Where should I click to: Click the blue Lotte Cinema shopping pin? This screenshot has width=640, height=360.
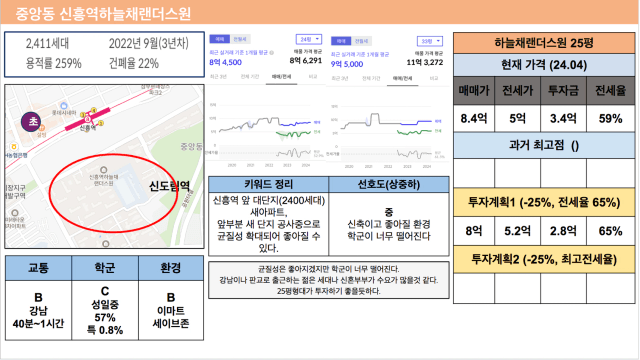click(63, 106)
